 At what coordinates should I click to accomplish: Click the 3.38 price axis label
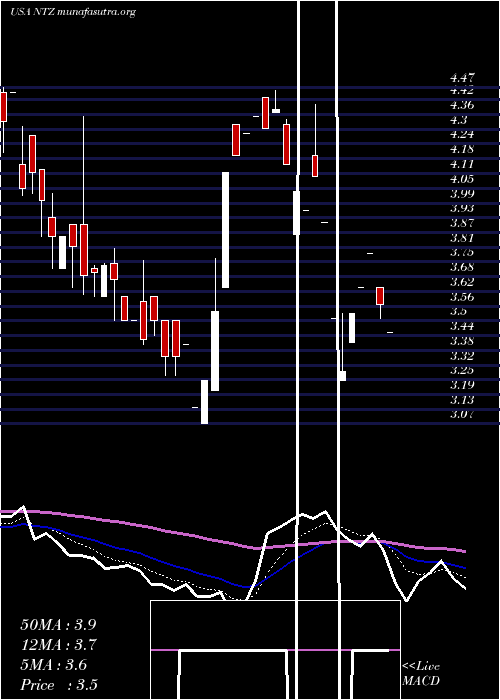[x=462, y=341]
